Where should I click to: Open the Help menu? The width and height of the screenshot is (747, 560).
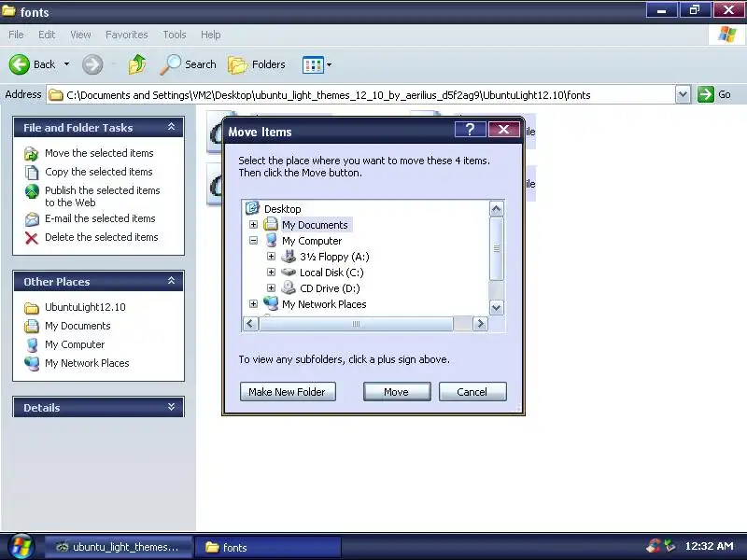pyautogui.click(x=210, y=35)
